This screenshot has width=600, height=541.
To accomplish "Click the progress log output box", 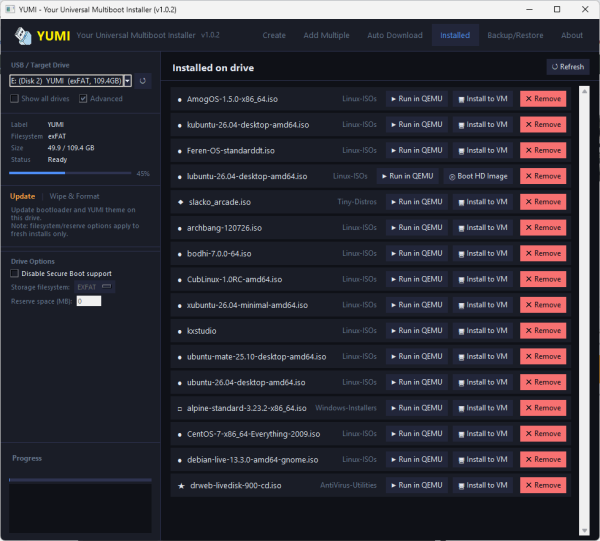I will pos(80,508).
